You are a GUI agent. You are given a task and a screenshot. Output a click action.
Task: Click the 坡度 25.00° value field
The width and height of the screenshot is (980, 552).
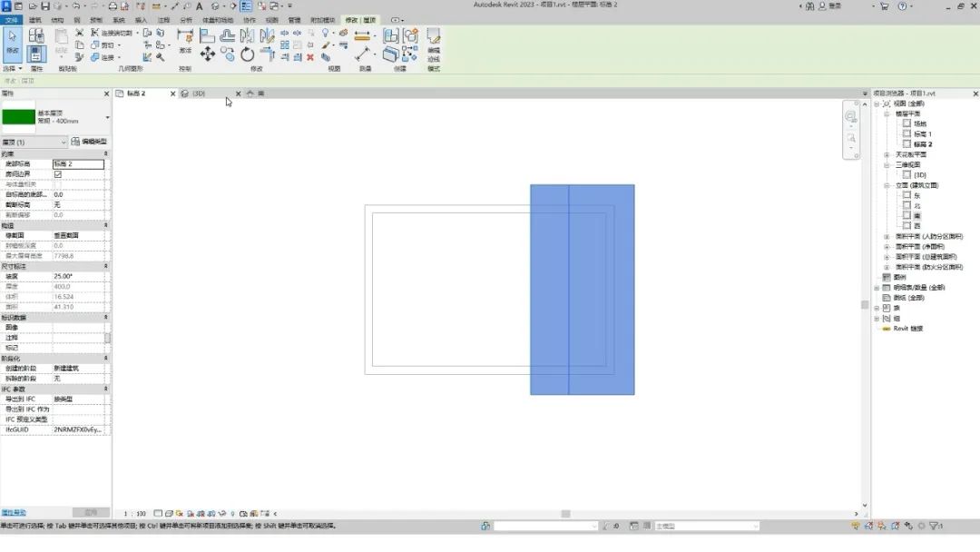(x=78, y=276)
